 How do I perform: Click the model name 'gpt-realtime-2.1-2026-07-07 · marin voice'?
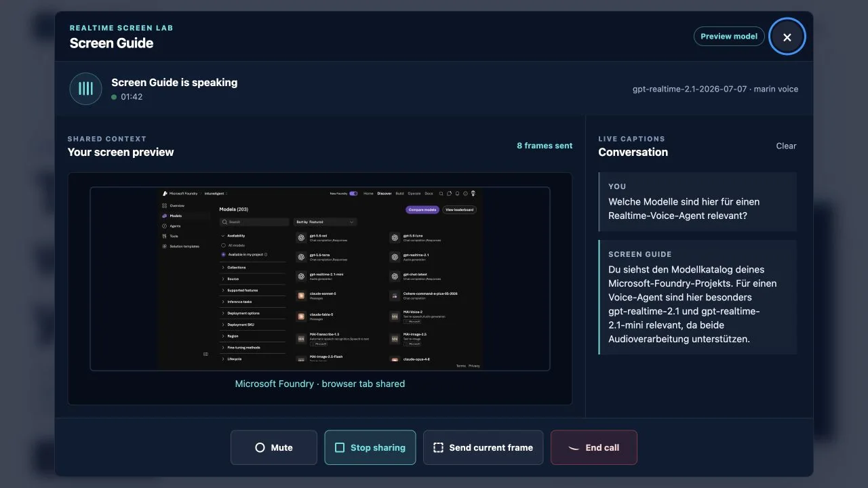click(715, 89)
